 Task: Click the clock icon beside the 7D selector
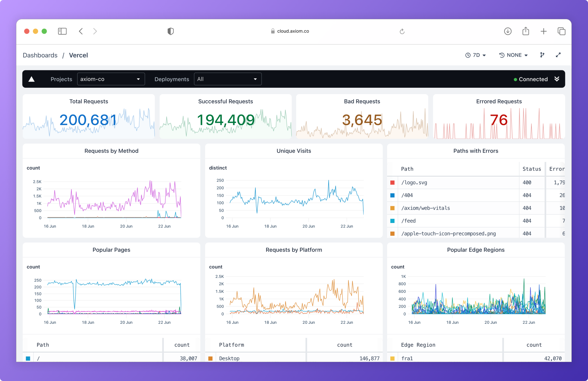(468, 55)
